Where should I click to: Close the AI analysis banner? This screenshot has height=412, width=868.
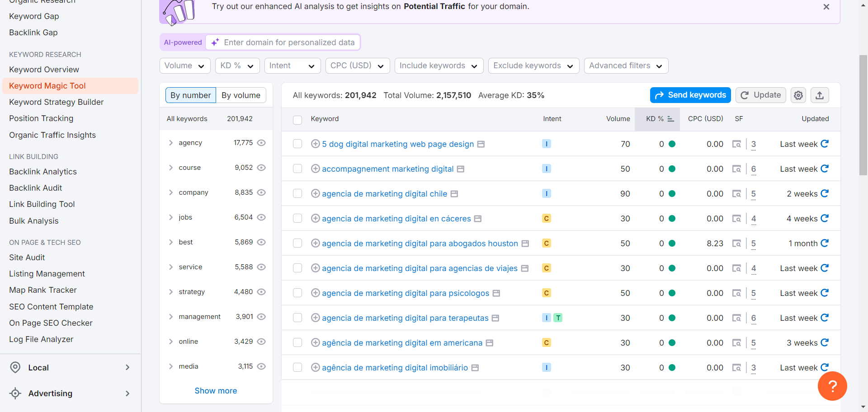[826, 7]
